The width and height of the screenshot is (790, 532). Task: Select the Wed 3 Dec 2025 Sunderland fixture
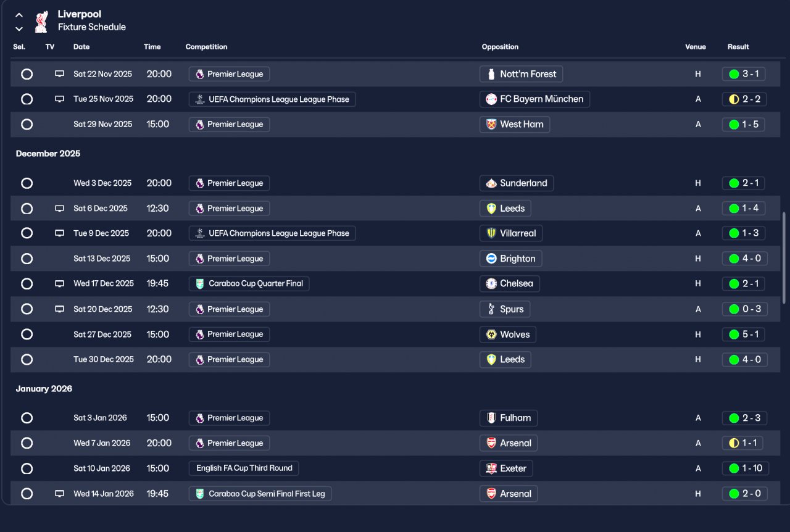point(27,183)
